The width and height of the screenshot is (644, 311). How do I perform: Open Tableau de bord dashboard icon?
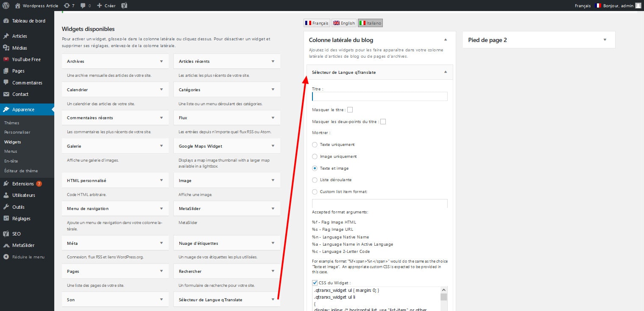(x=6, y=21)
